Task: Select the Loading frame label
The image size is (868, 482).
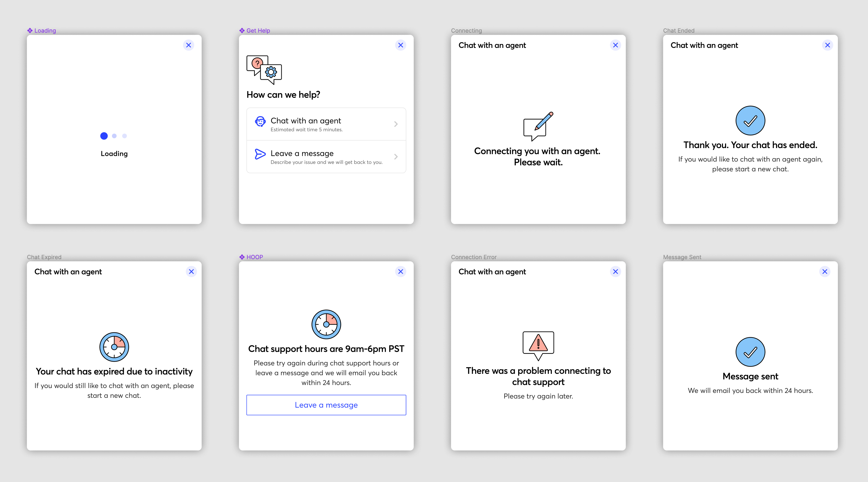Action: [x=45, y=31]
